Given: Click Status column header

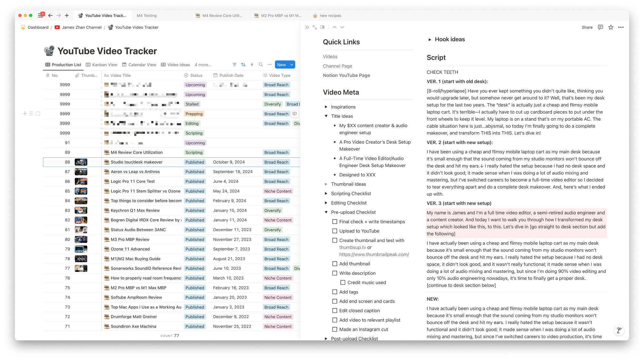Looking at the screenshot, I should pyautogui.click(x=196, y=75).
